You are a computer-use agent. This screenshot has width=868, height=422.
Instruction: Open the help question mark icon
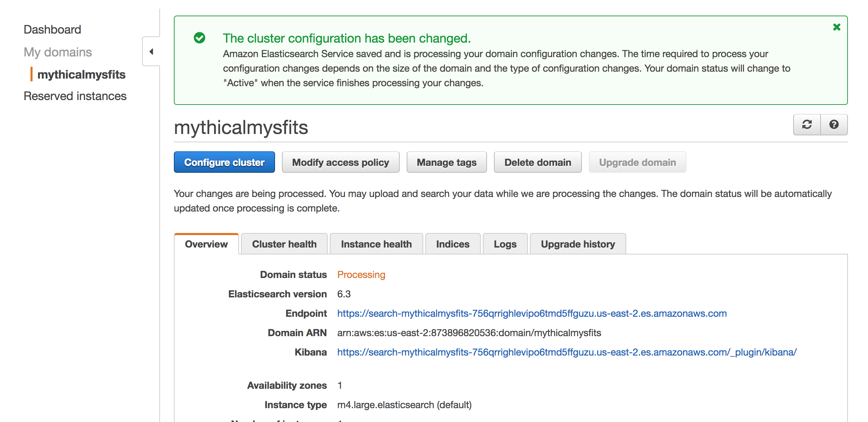pyautogui.click(x=834, y=125)
